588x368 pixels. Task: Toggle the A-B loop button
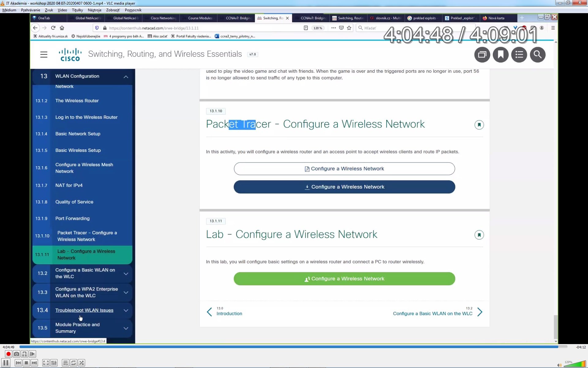tap(24, 354)
